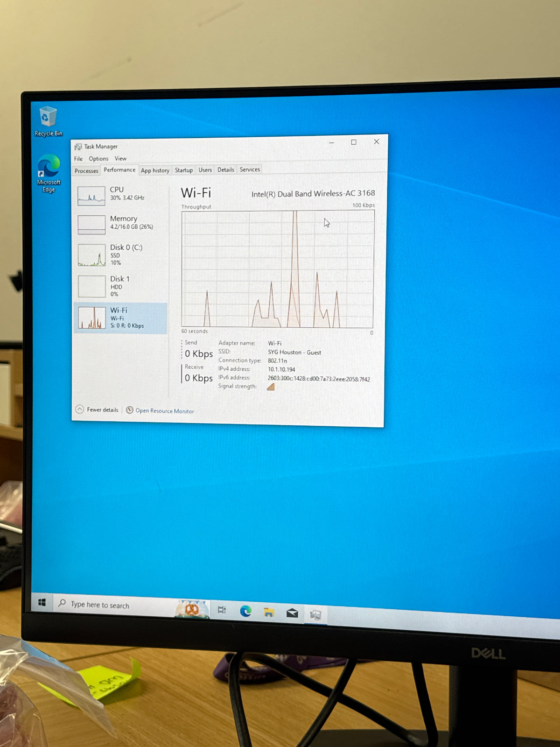
Task: Click the SSID value SYG Houston - Guest
Action: pyautogui.click(x=294, y=352)
